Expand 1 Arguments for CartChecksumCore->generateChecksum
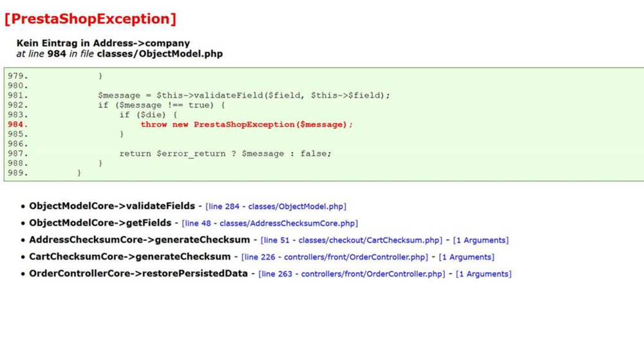The width and height of the screenshot is (644, 339). (x=466, y=257)
